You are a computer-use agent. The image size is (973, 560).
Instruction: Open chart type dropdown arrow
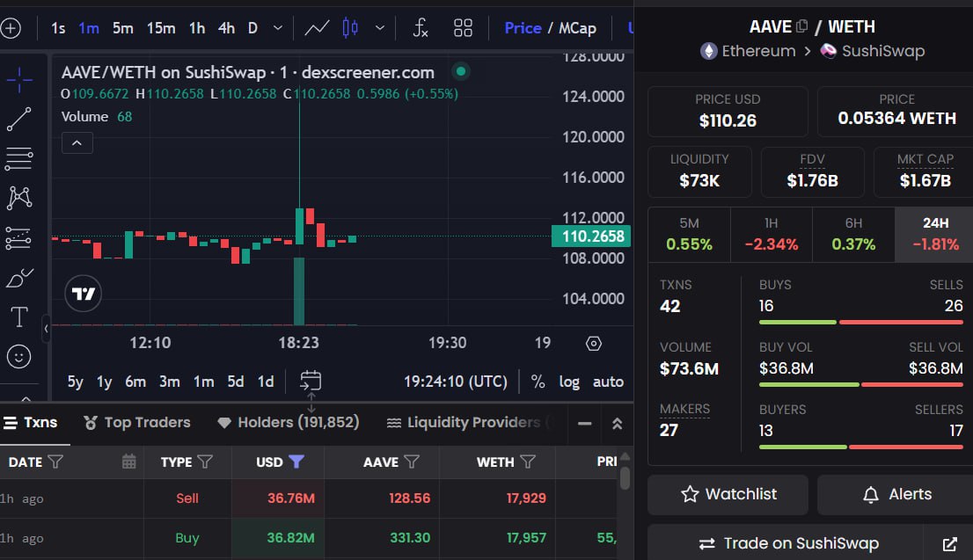380,28
